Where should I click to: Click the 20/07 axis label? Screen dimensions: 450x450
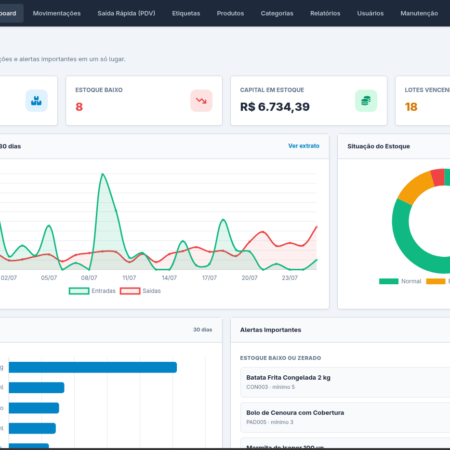point(249,278)
